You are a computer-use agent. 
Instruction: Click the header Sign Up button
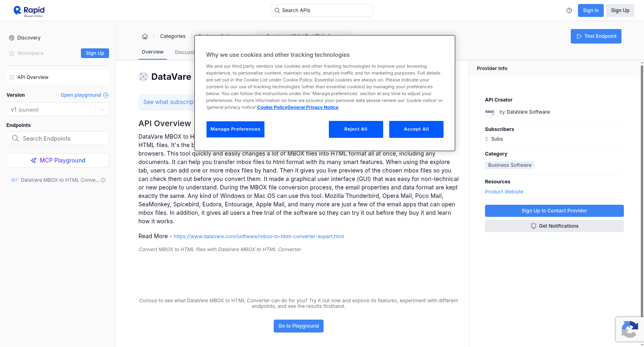click(x=620, y=10)
